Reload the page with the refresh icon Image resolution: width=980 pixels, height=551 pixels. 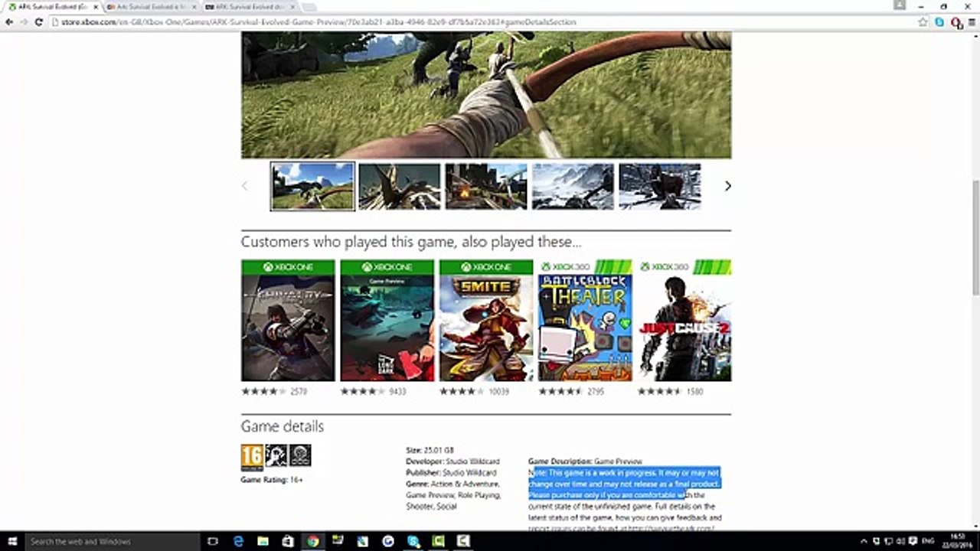coord(39,22)
